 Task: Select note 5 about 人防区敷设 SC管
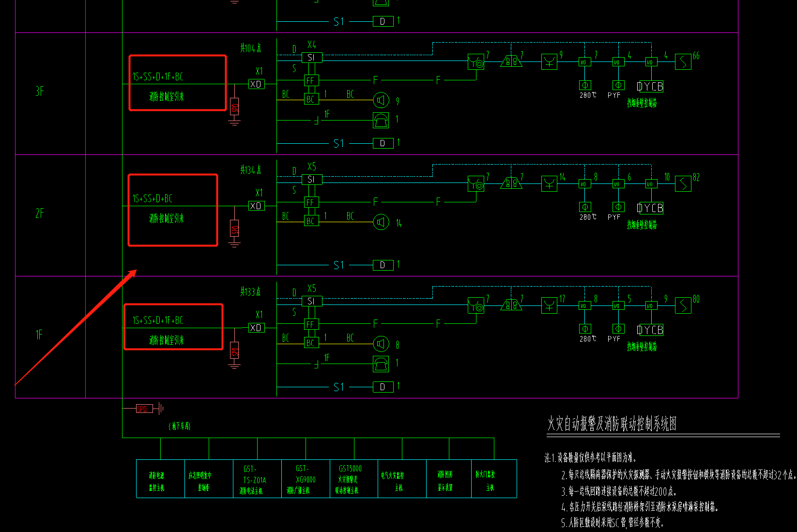pos(613,522)
